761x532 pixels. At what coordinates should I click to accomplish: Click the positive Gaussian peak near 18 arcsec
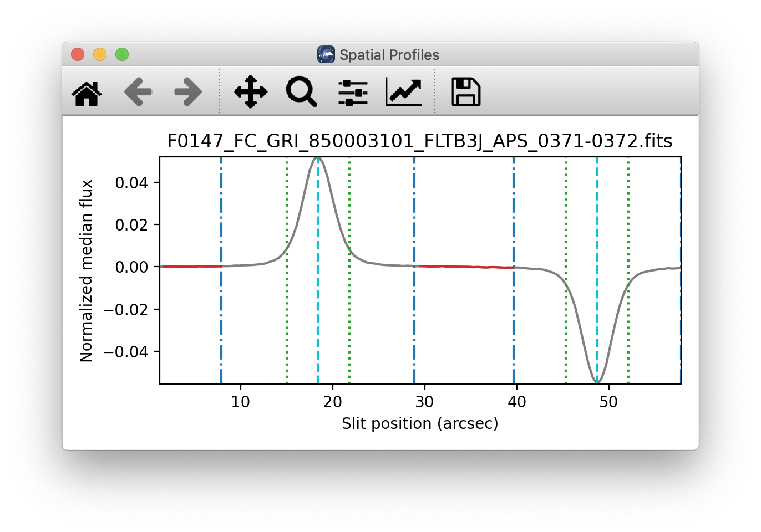(x=317, y=161)
